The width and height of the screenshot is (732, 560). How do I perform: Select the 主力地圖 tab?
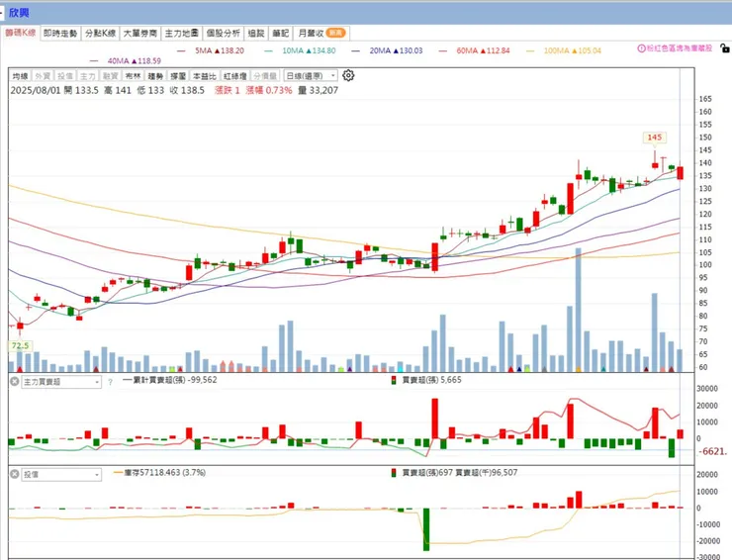[182, 34]
